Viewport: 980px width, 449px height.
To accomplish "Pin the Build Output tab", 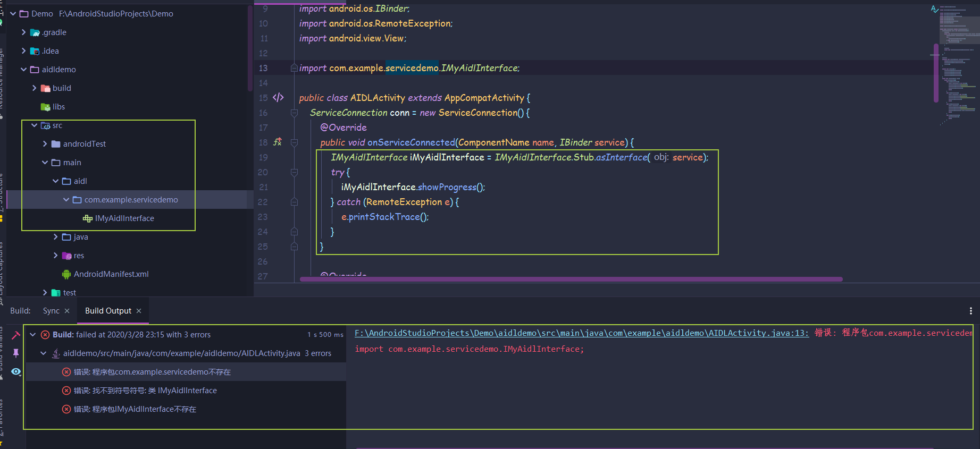I will 16,353.
